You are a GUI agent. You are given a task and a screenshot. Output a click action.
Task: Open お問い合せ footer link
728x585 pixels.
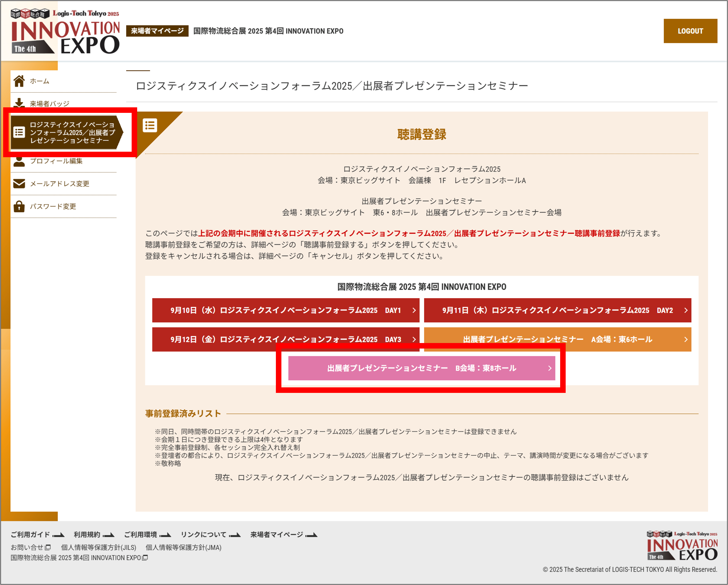point(30,547)
